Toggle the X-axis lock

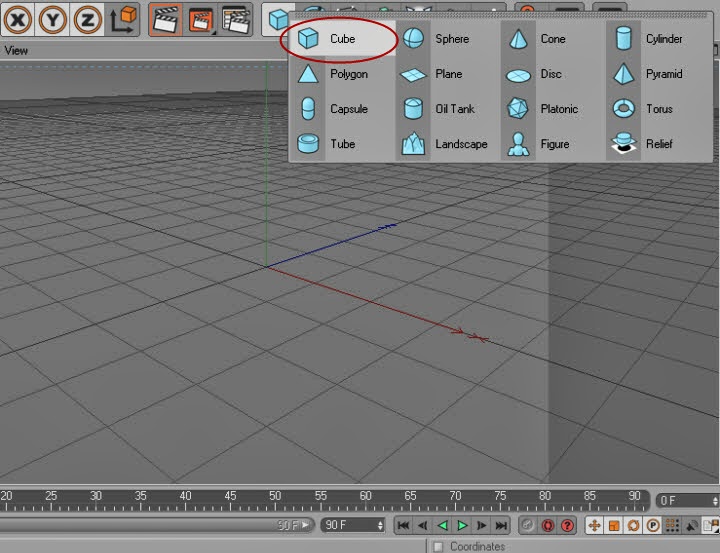[x=17, y=20]
